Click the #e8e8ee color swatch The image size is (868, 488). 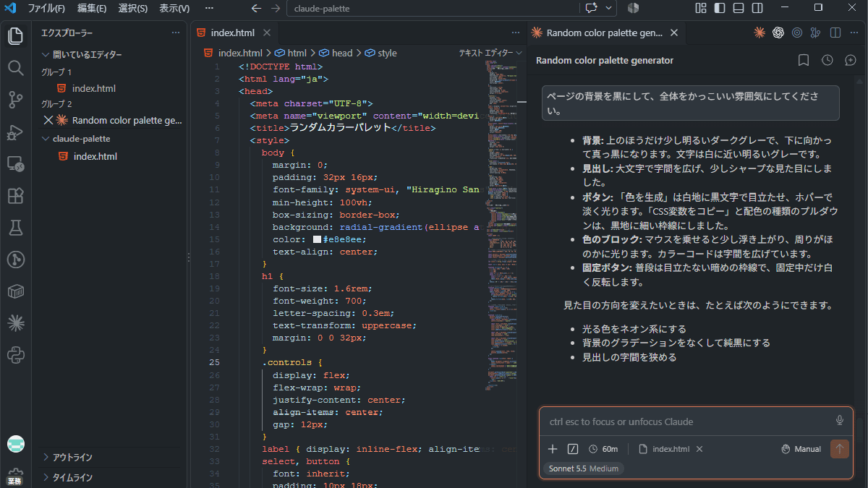tap(317, 239)
